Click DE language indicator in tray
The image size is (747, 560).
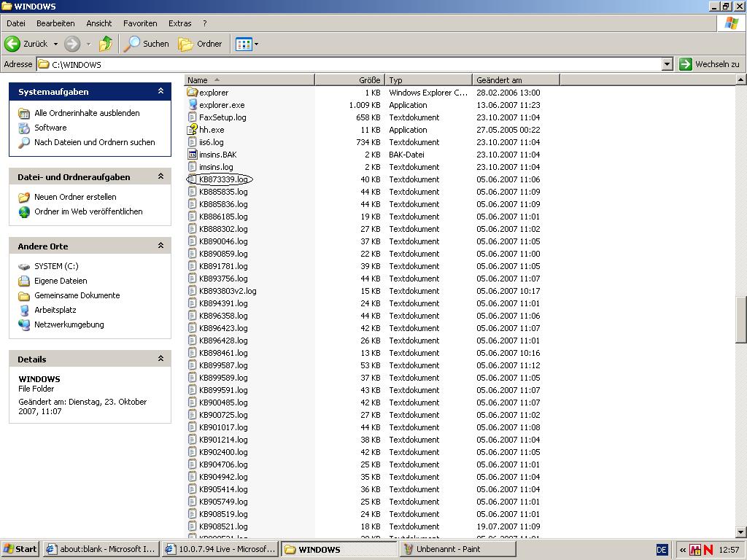click(662, 550)
